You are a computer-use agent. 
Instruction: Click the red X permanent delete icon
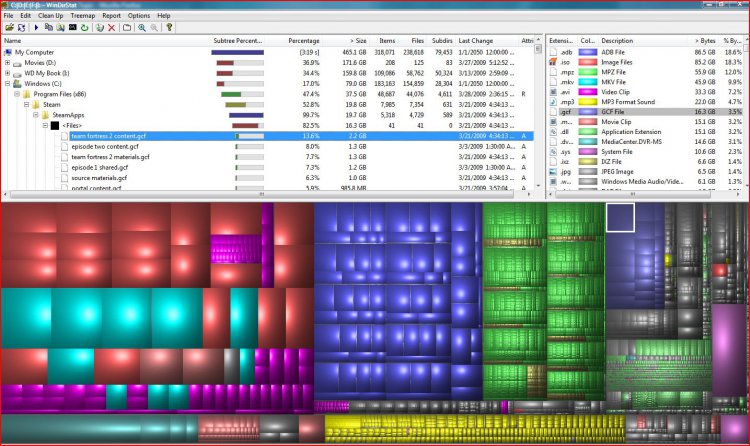[x=111, y=28]
